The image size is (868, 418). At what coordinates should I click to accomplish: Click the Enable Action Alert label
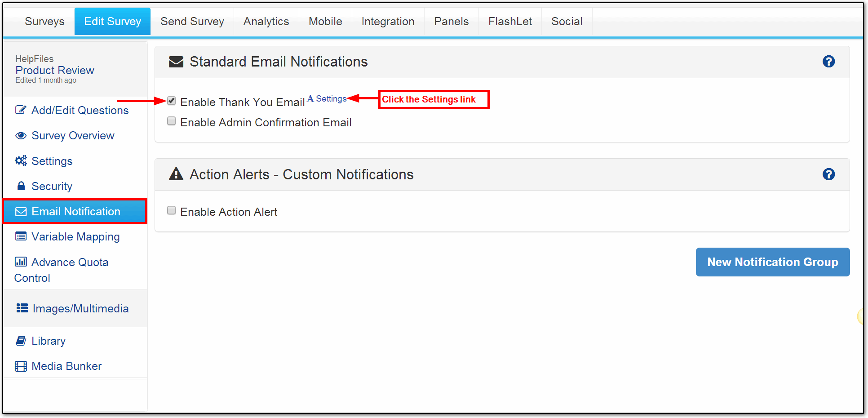(x=229, y=212)
